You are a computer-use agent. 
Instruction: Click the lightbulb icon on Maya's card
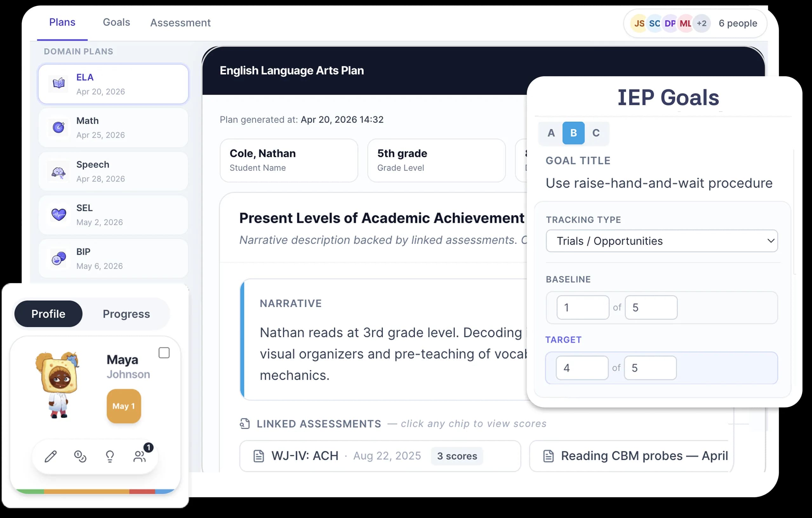tap(110, 456)
